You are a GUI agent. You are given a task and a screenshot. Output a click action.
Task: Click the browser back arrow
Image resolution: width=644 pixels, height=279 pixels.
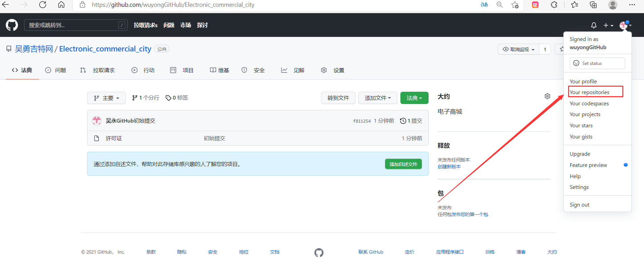(x=6, y=5)
